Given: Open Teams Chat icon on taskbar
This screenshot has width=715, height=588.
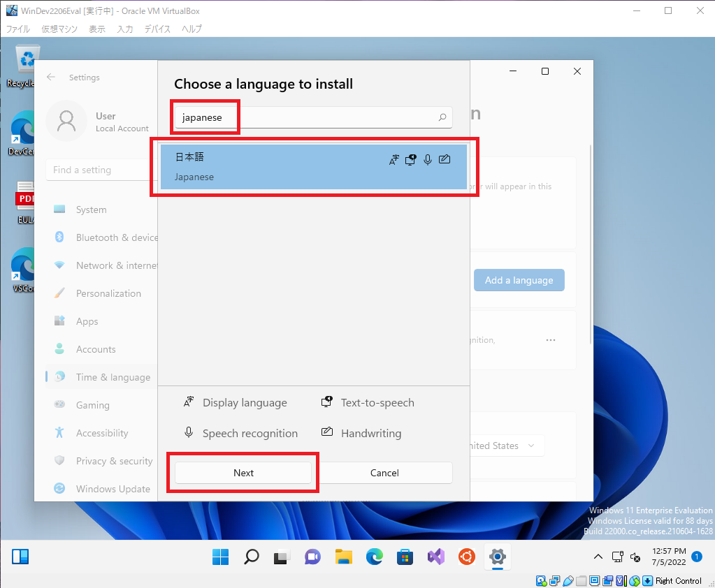Looking at the screenshot, I should click(x=312, y=557).
